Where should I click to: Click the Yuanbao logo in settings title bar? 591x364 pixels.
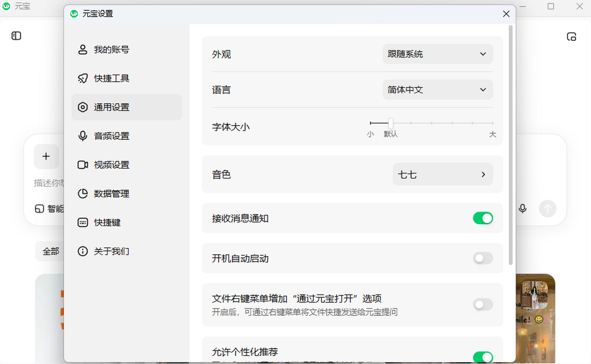click(x=74, y=14)
